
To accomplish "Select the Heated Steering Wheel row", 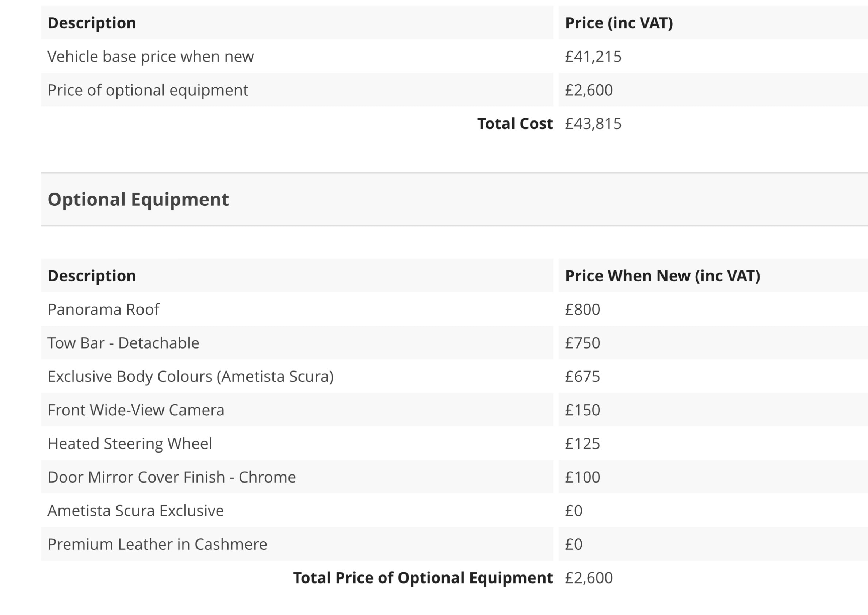I will (454, 443).
